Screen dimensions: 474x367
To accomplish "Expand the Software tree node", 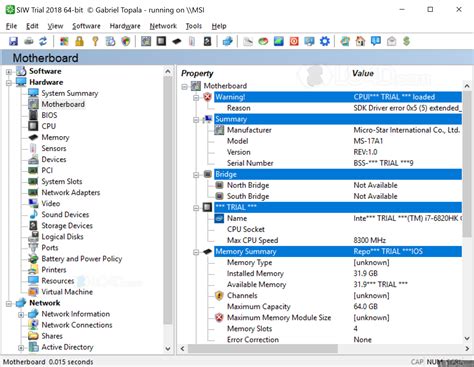I will click(x=9, y=72).
